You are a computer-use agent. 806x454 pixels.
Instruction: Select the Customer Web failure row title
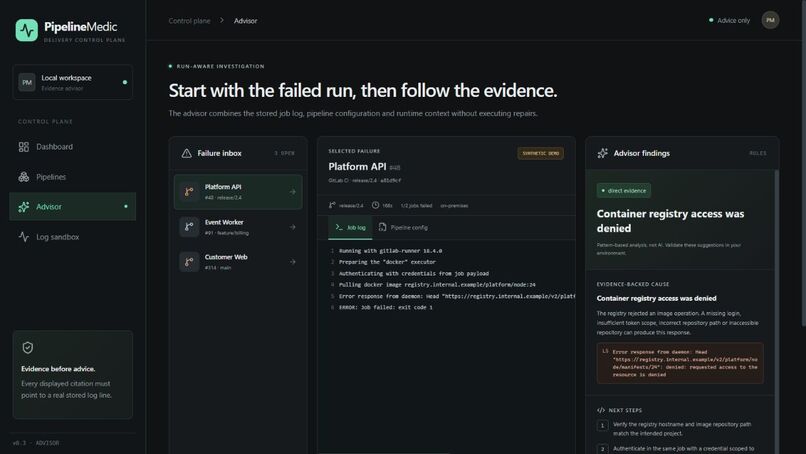pyautogui.click(x=226, y=257)
